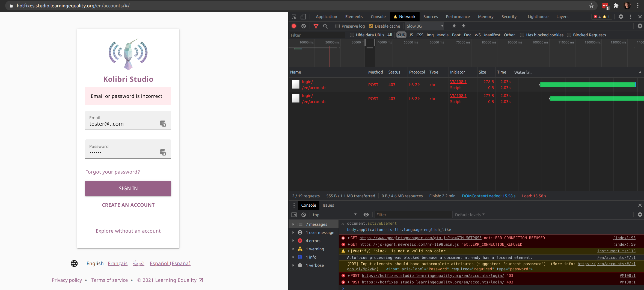Click password manager icon in Password field
The width and height of the screenshot is (644, 290).
click(x=163, y=153)
